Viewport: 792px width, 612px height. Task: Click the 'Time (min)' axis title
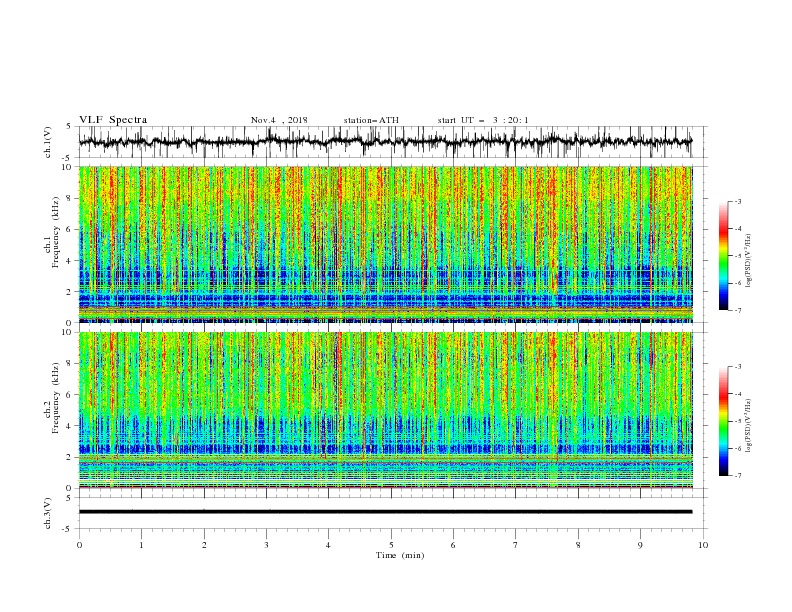[400, 555]
